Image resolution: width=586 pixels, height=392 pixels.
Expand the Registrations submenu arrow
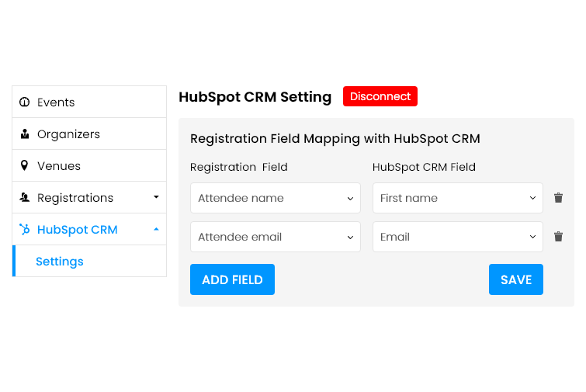coord(156,197)
